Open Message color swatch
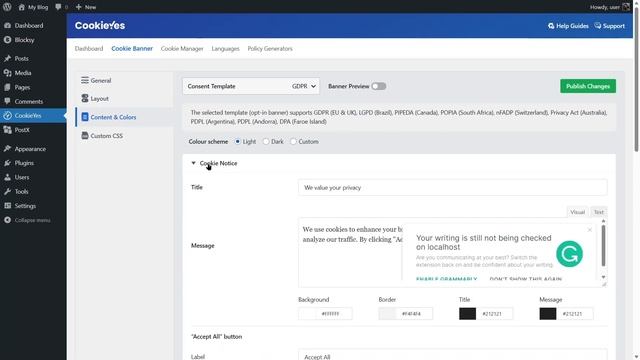 [x=548, y=313]
